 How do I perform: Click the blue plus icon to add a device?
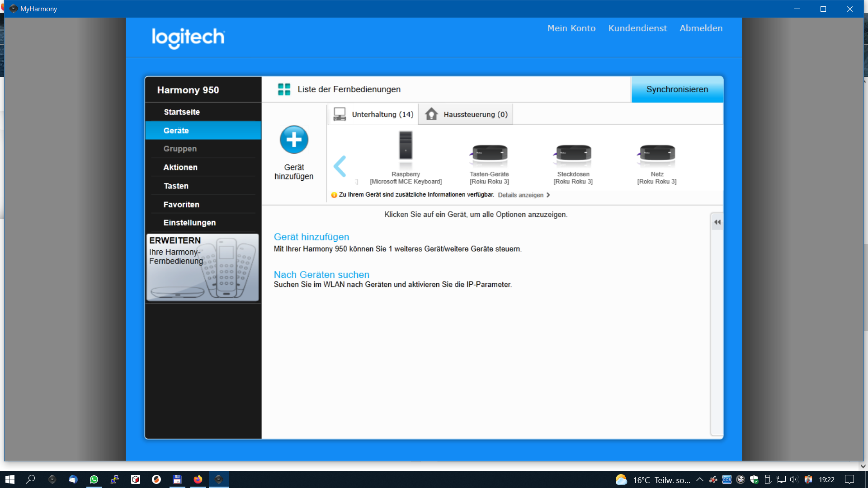(294, 140)
